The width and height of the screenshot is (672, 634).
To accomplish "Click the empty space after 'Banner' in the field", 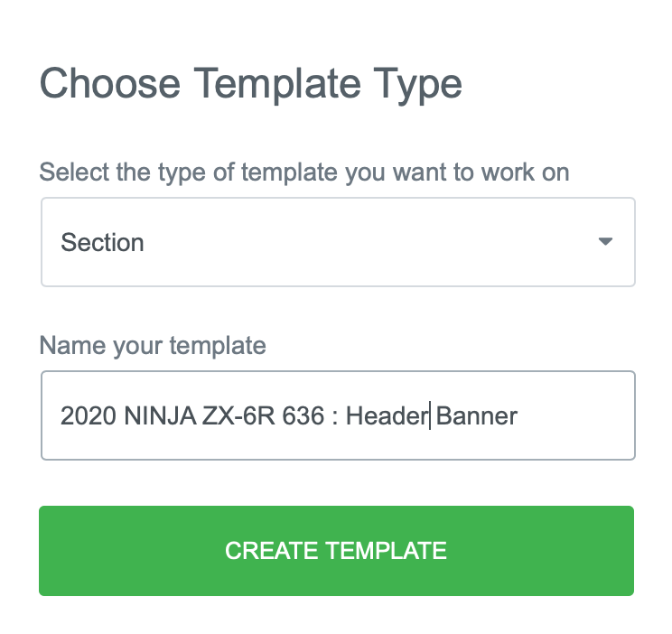I will [574, 416].
